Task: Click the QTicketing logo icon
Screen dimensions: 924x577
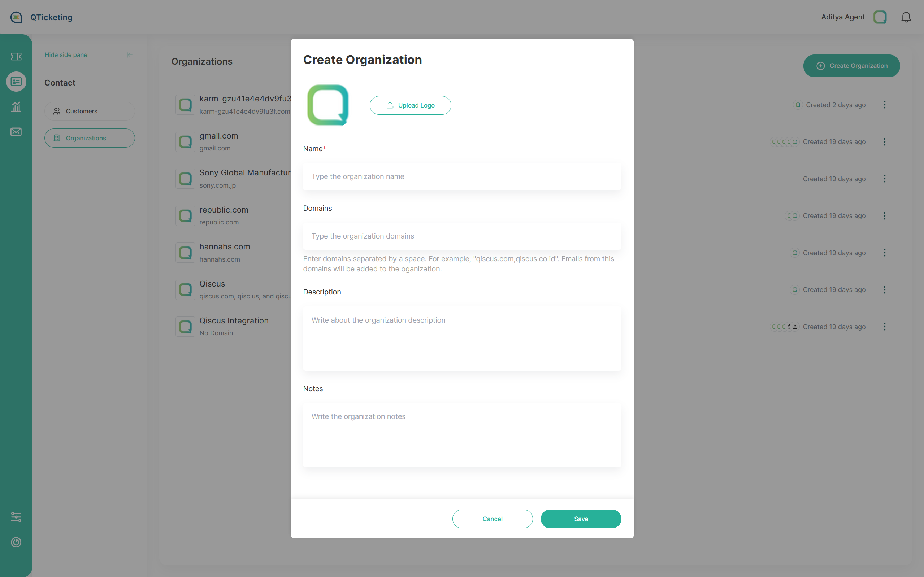Action: pos(16,17)
